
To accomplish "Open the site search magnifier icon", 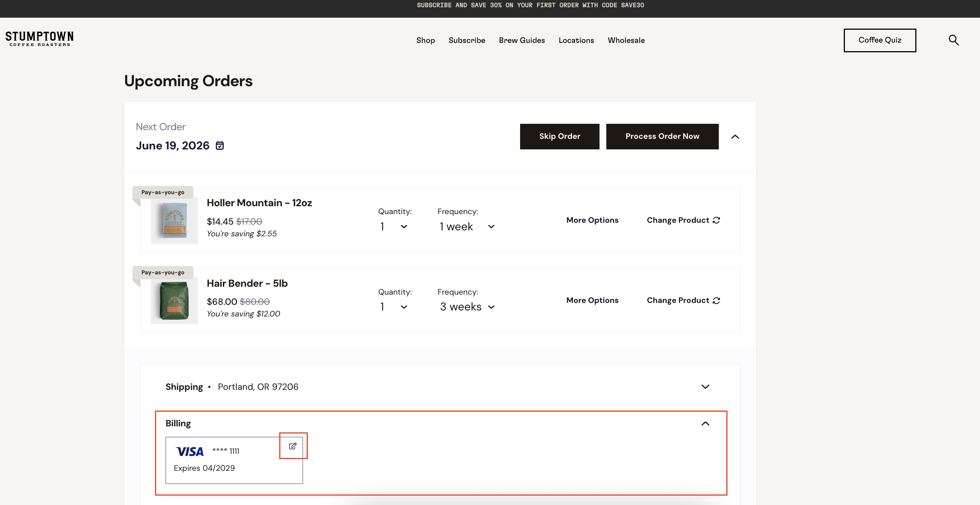I will 953,40.
